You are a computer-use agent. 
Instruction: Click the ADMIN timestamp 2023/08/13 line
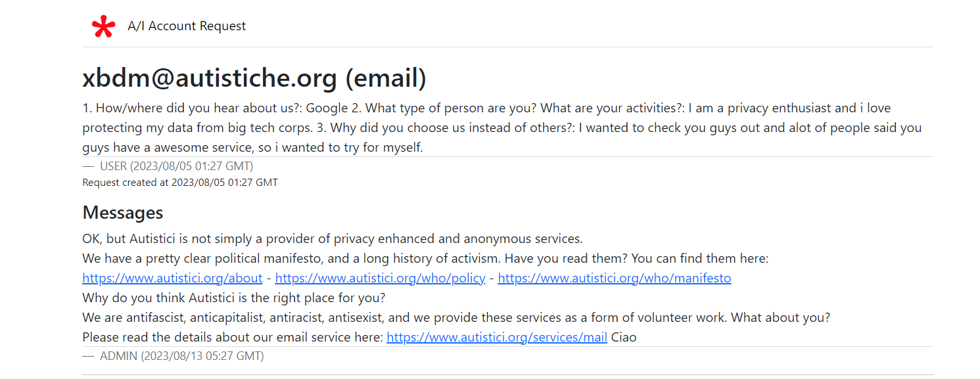(173, 356)
